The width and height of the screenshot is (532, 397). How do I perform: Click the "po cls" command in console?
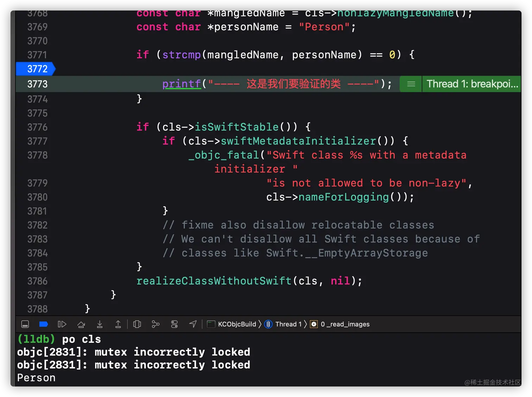click(81, 339)
